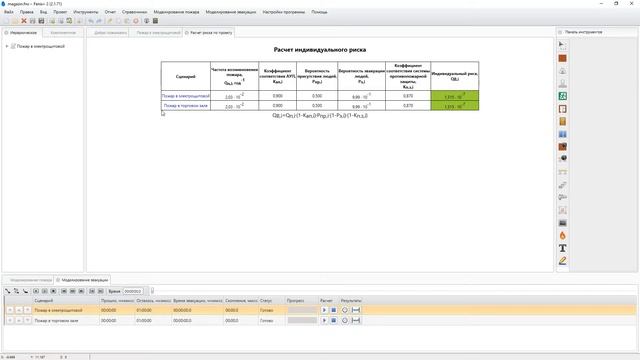Select the white door tool with red frame

click(562, 109)
